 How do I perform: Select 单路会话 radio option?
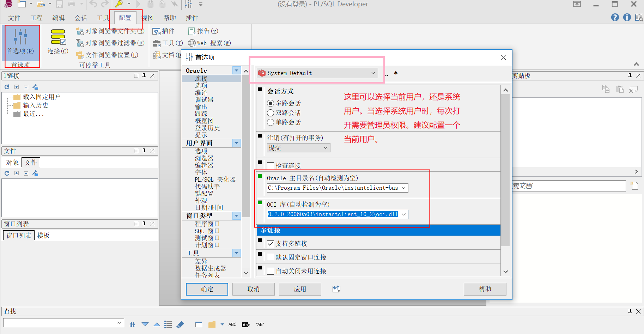(x=271, y=122)
